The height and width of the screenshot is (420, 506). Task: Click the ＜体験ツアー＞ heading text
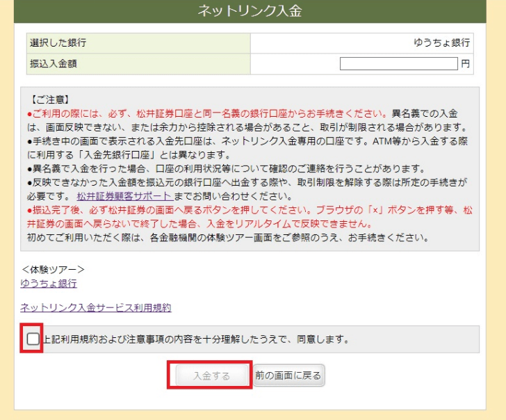(x=54, y=269)
